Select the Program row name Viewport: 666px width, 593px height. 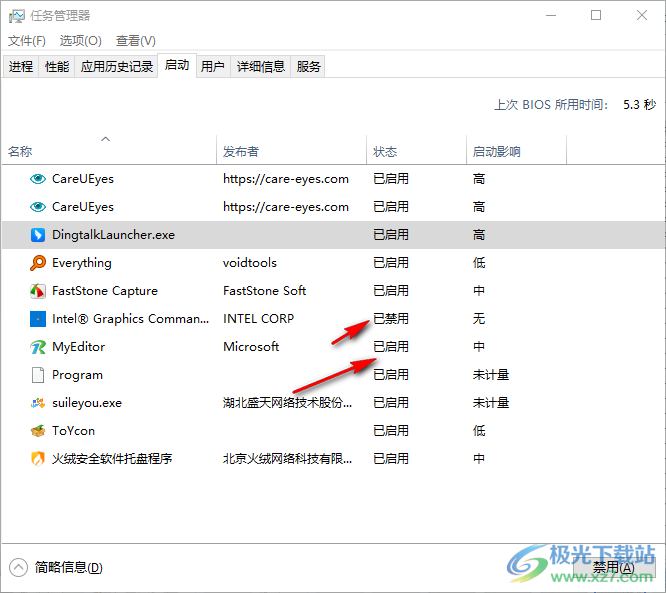(x=77, y=375)
